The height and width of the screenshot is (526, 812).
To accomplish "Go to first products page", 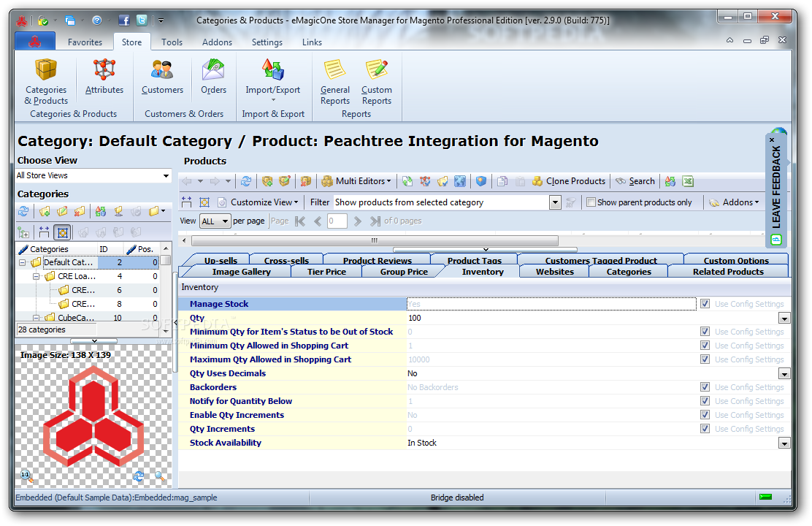I will (300, 221).
